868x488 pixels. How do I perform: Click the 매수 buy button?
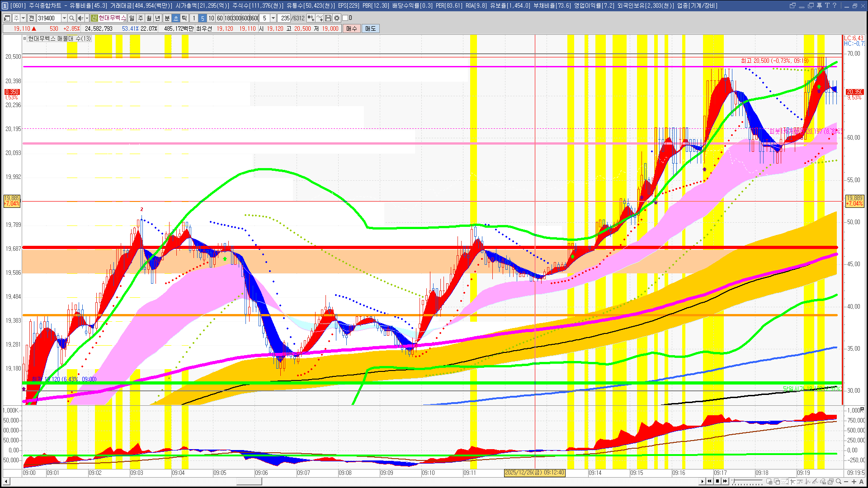[x=352, y=28]
